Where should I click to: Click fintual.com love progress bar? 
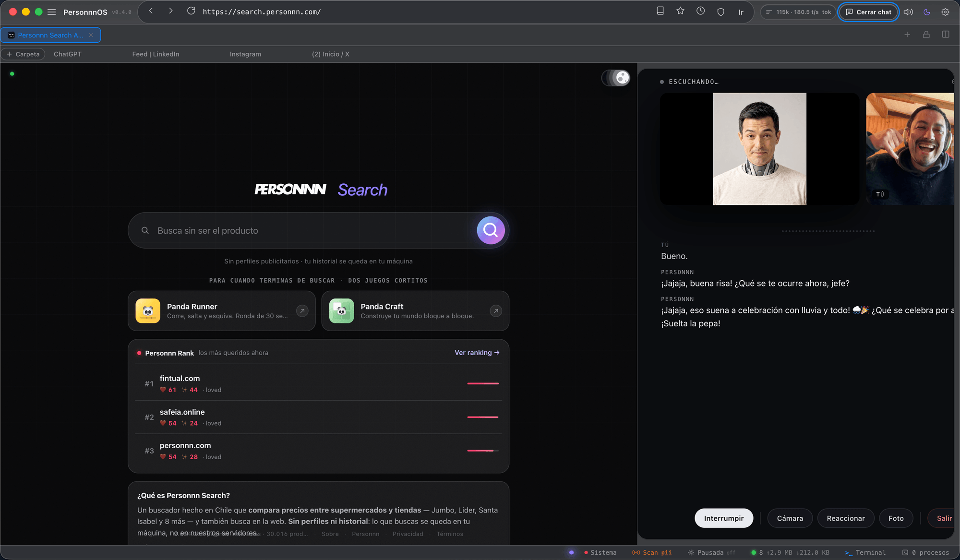[483, 383]
